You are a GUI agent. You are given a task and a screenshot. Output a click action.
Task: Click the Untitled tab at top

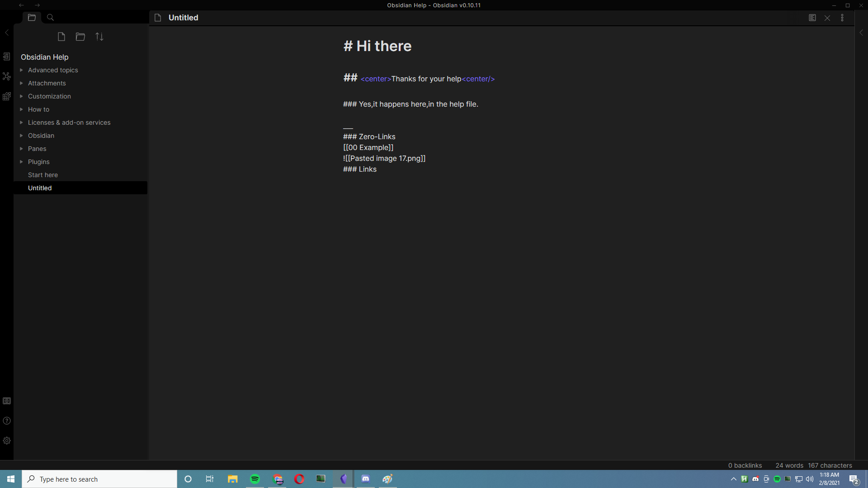pyautogui.click(x=183, y=18)
